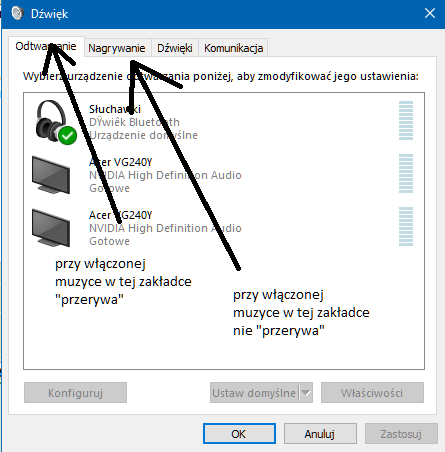Open device Właściwości

pos(372,393)
